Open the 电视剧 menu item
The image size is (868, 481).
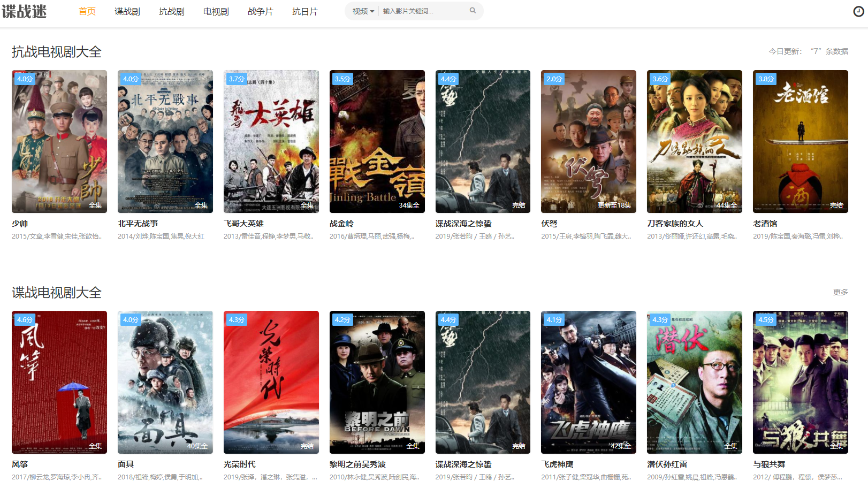(216, 11)
